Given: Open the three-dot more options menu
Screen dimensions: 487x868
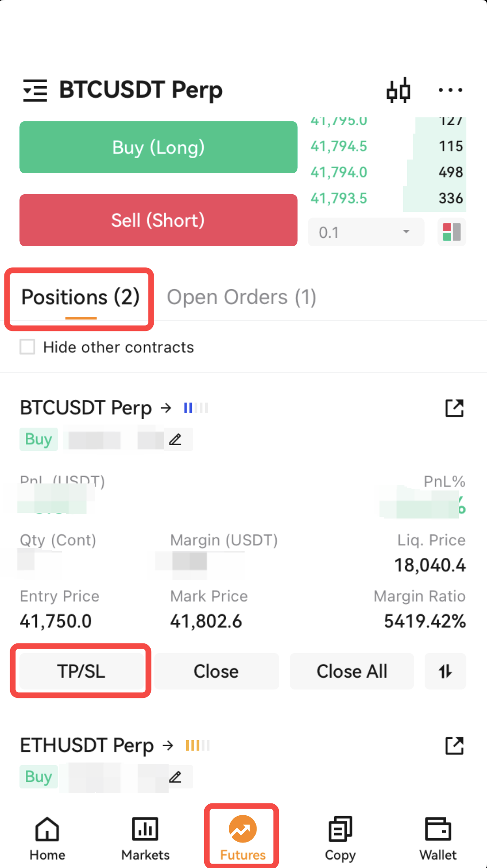Looking at the screenshot, I should tap(450, 90).
